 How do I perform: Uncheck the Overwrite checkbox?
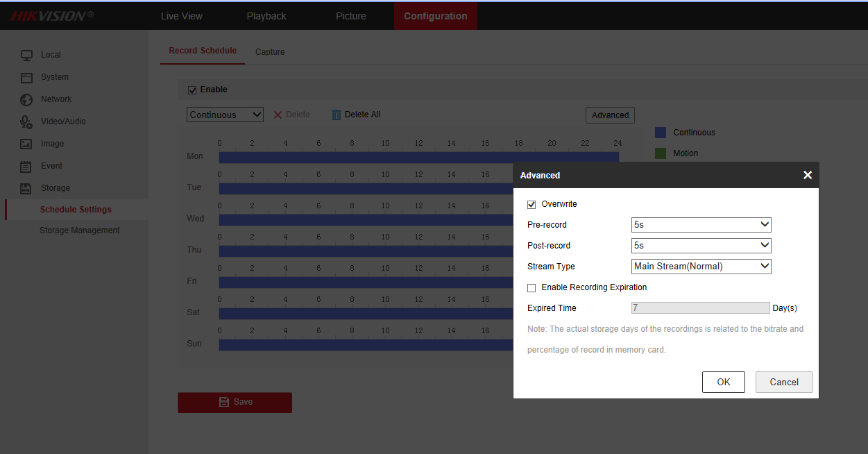click(x=531, y=204)
